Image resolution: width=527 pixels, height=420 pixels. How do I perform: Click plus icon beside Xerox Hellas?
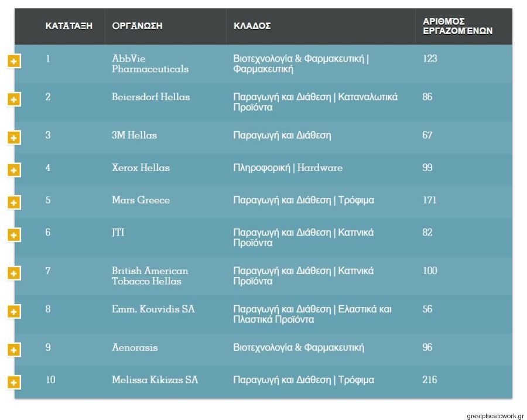pos(14,170)
